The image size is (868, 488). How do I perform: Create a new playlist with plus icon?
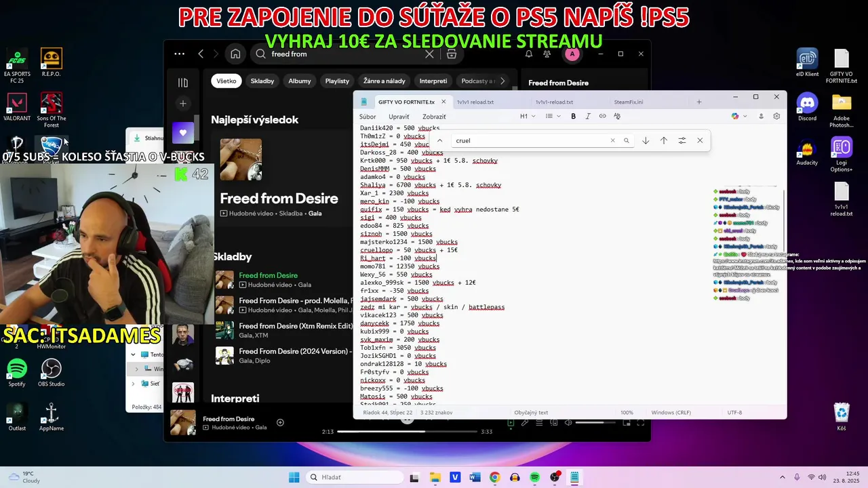pyautogui.click(x=183, y=104)
